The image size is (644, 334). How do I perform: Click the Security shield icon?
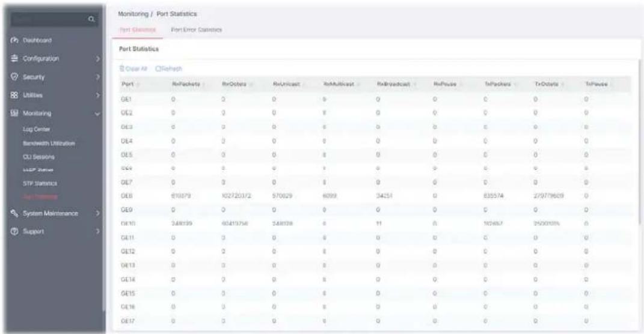pyautogui.click(x=14, y=77)
